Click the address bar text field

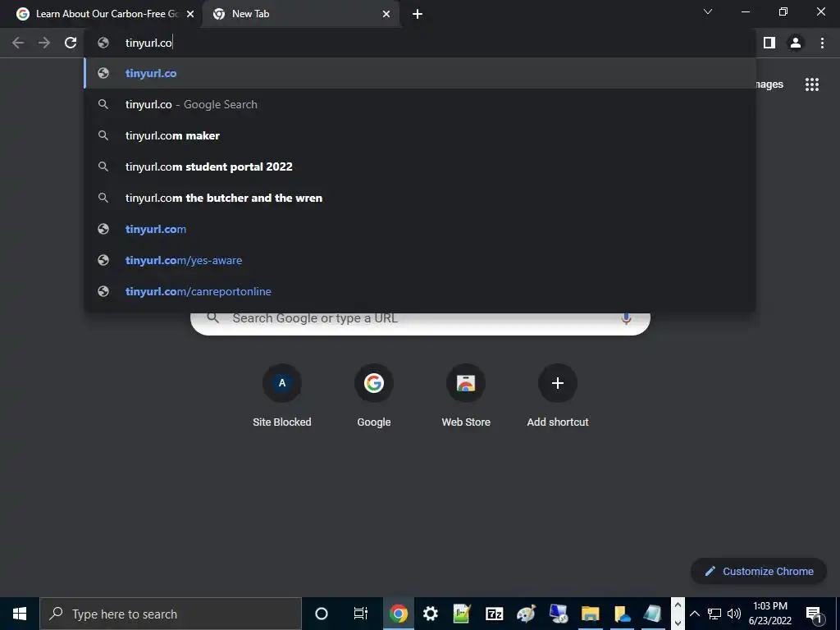[x=420, y=43]
